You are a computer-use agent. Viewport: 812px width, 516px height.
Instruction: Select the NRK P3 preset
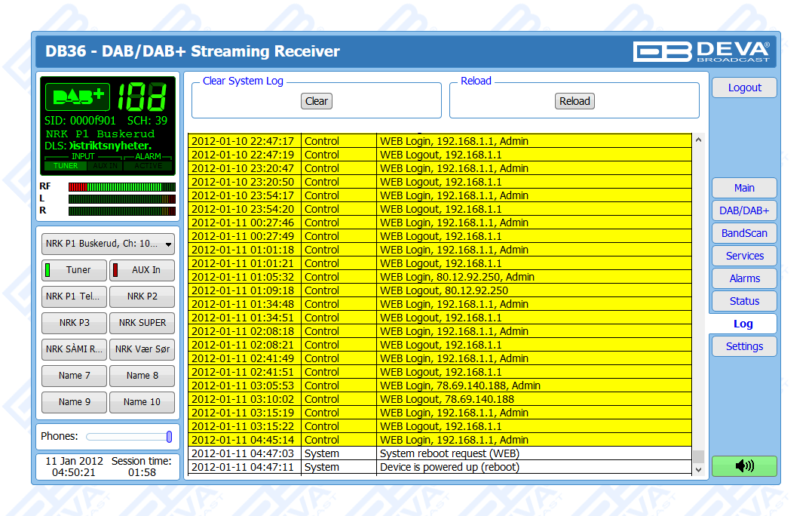(x=74, y=323)
